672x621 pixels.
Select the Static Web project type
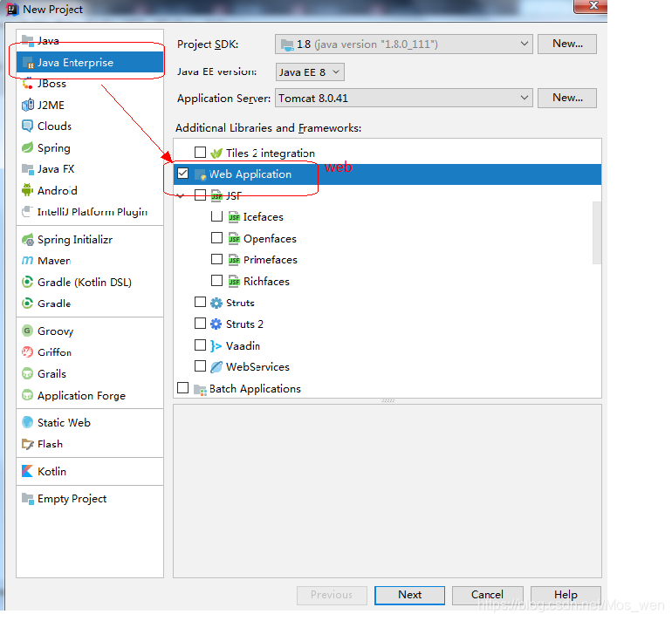[90, 422]
